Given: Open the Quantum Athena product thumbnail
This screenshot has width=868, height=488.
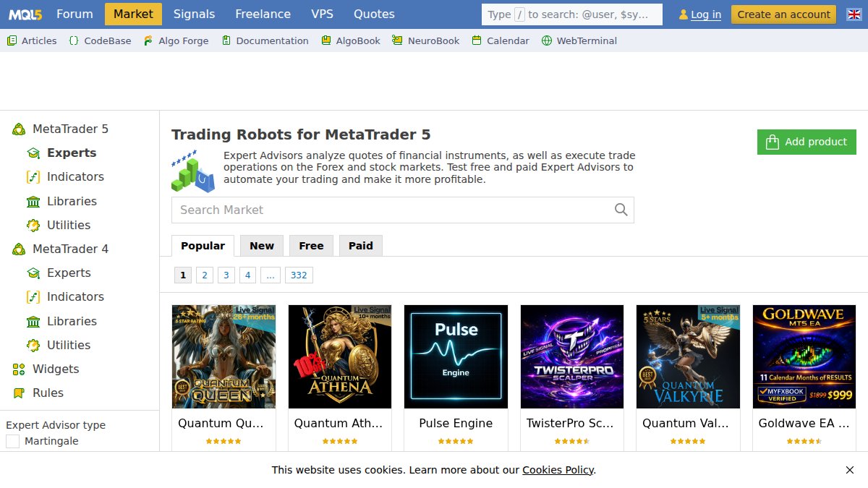Looking at the screenshot, I should point(340,356).
